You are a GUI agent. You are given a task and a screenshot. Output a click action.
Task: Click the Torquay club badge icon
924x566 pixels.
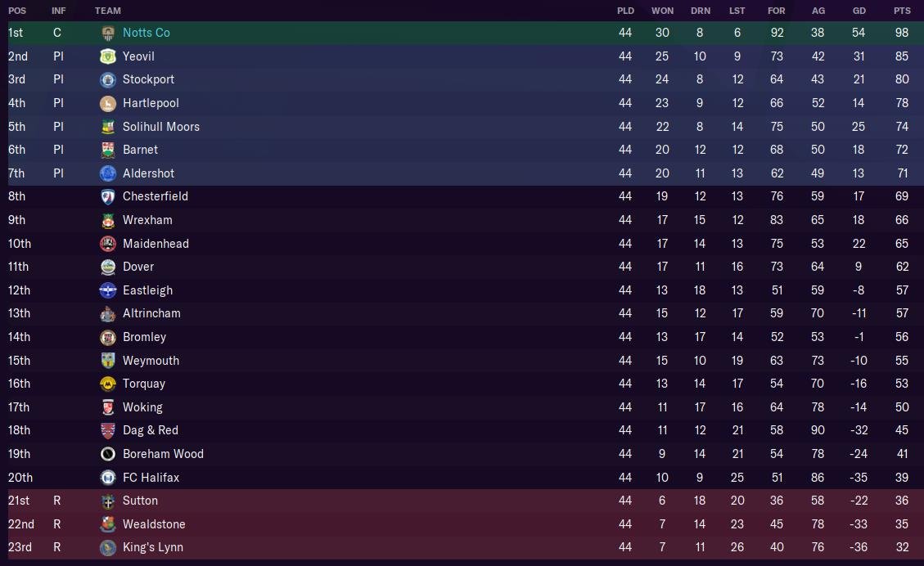pos(108,384)
